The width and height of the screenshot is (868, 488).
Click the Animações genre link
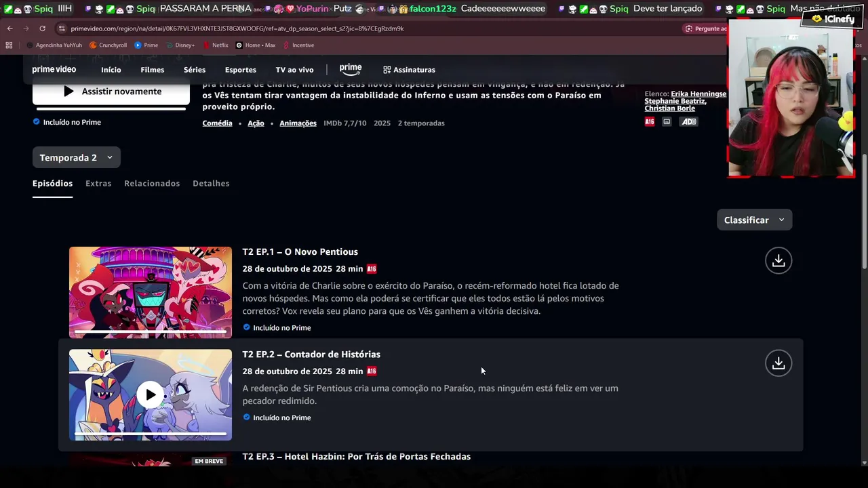(298, 123)
